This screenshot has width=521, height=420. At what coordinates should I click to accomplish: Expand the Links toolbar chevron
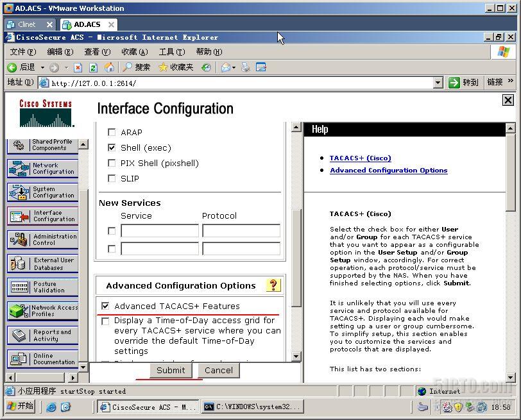[x=511, y=81]
